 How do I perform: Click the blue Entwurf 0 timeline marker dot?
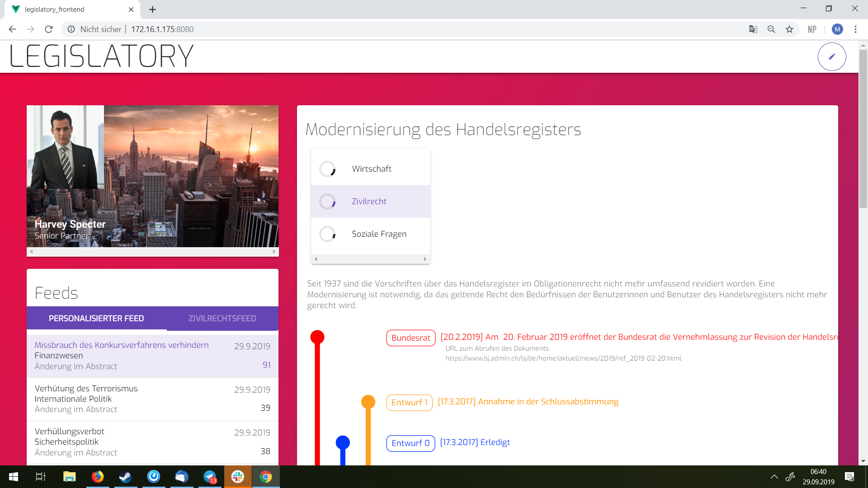point(343,442)
